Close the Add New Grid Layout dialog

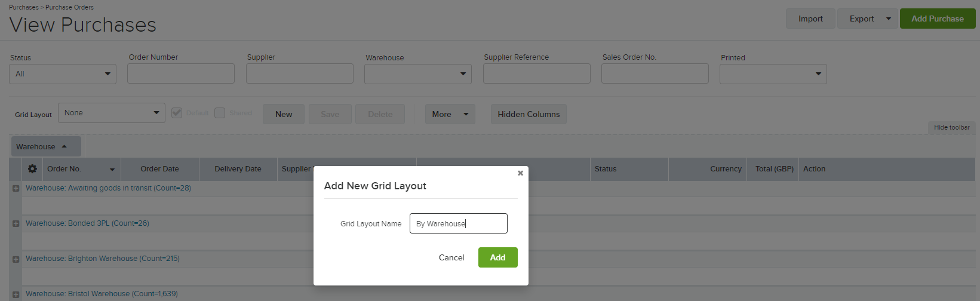tap(520, 173)
